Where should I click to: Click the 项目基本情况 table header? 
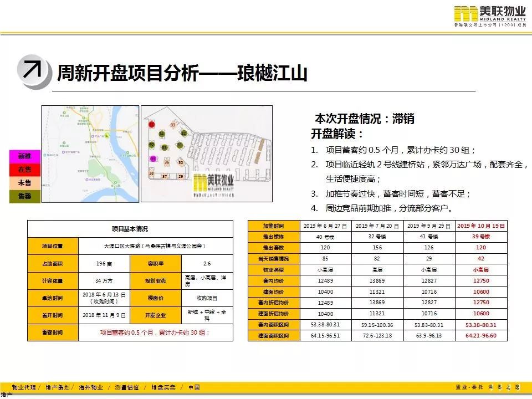[130, 229]
